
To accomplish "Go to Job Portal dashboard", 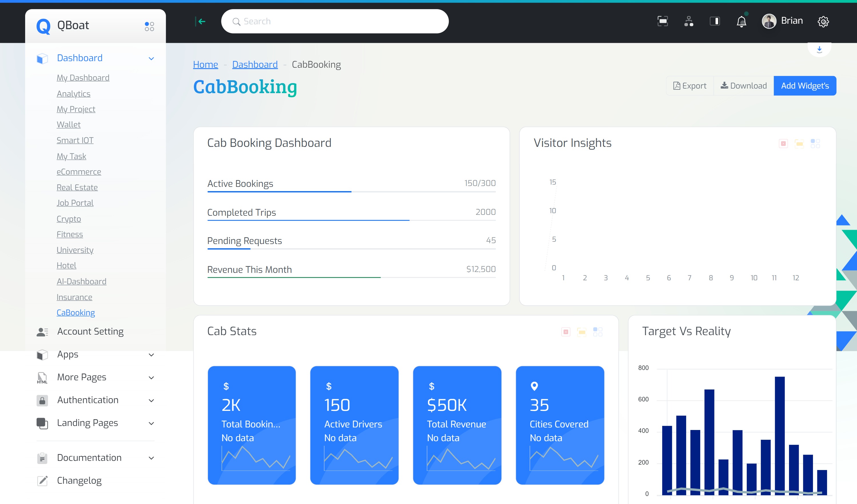I will (75, 203).
